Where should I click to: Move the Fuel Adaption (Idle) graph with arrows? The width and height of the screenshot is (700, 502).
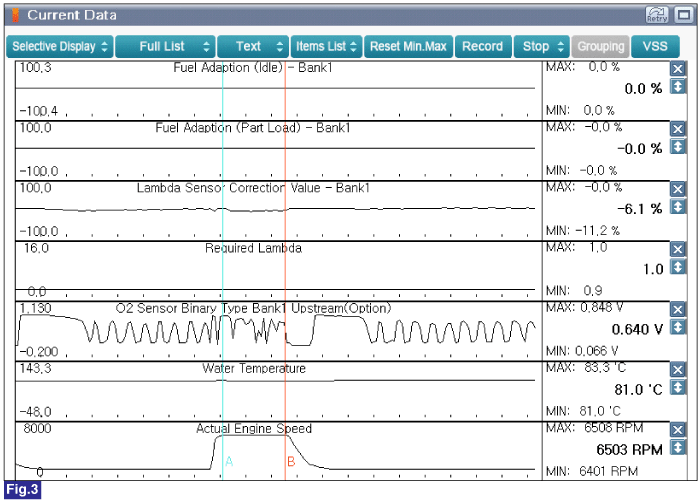[678, 86]
